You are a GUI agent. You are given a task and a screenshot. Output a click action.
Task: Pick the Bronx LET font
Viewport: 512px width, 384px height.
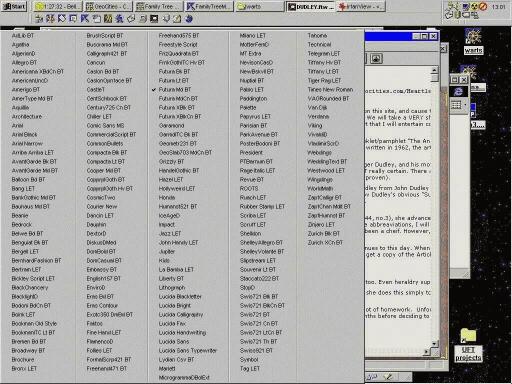click(24, 368)
